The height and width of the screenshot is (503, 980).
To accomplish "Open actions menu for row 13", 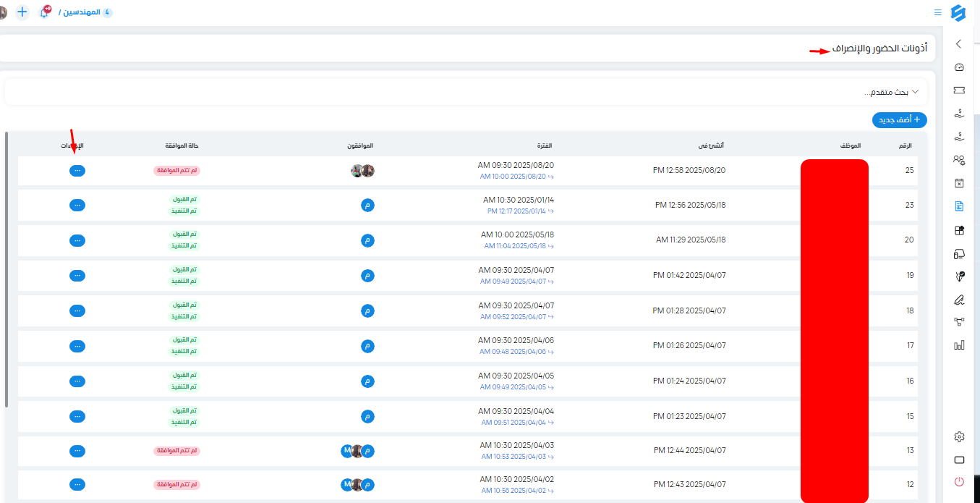I will coord(77,451).
